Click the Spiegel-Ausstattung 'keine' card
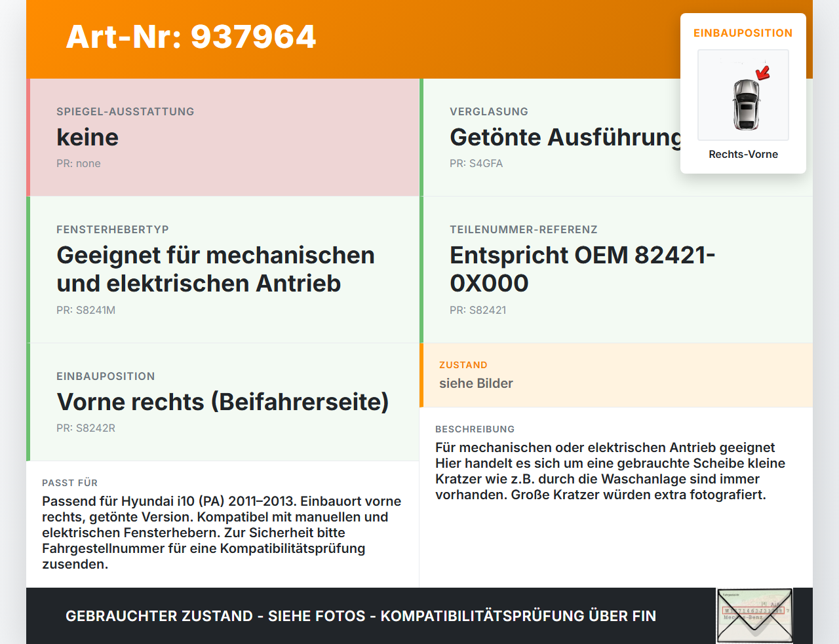839x644 pixels. (223, 138)
